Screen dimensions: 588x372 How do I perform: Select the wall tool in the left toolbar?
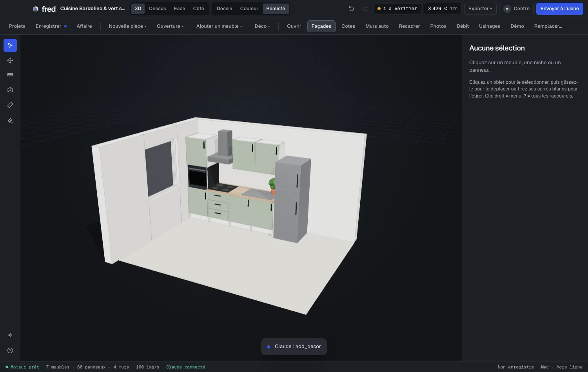pyautogui.click(x=10, y=75)
